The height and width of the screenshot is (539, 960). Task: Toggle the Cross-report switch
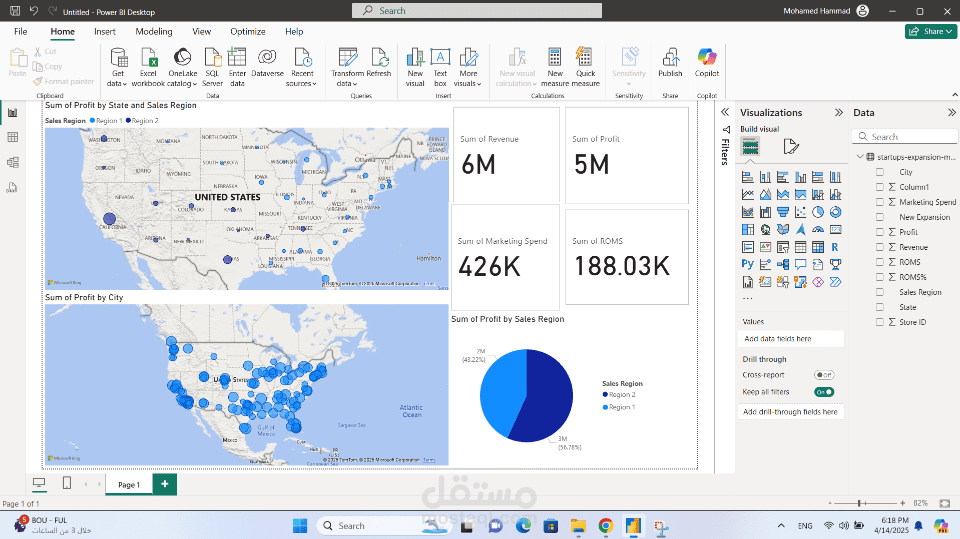point(824,375)
